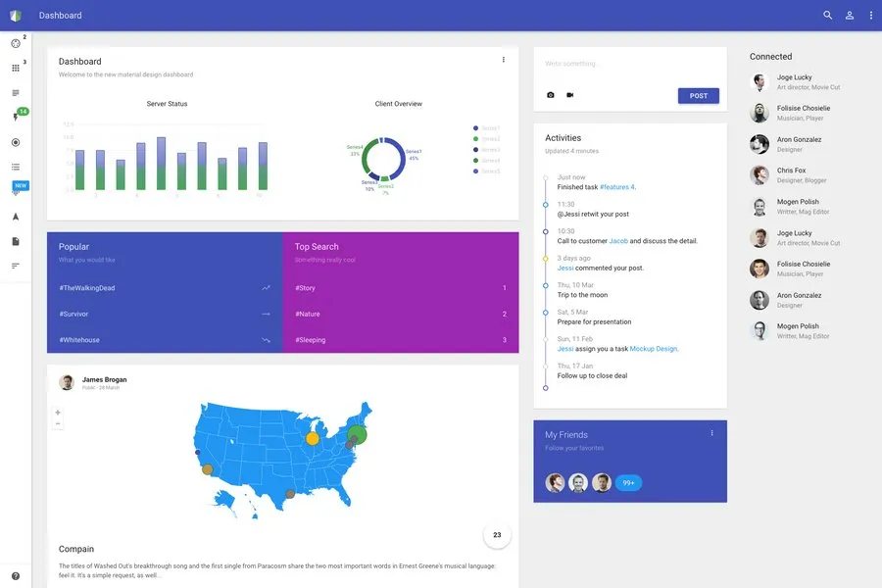Open My Friends card three-dot menu
The width and height of the screenshot is (882, 588).
pyautogui.click(x=711, y=433)
